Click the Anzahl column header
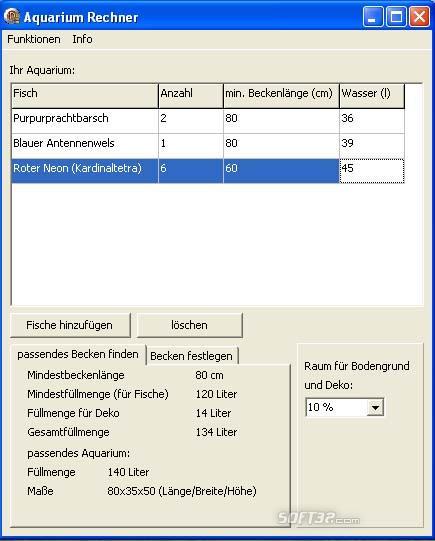The image size is (435, 541). coord(191,96)
